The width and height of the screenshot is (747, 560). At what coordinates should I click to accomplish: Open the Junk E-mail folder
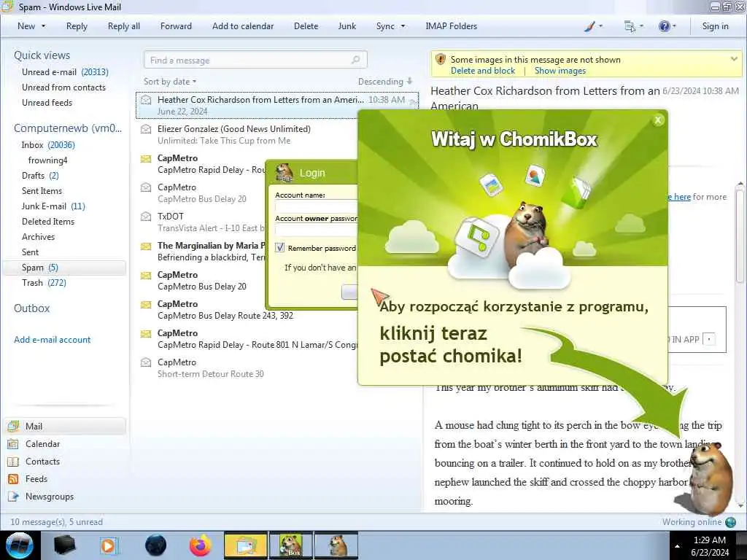[53, 206]
